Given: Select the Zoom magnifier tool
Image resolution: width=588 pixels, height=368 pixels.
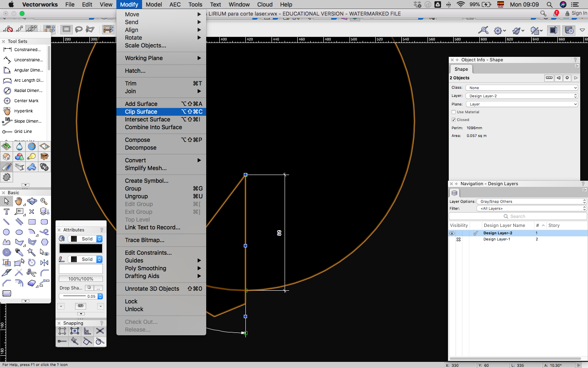Looking at the screenshot, I should 44,201.
